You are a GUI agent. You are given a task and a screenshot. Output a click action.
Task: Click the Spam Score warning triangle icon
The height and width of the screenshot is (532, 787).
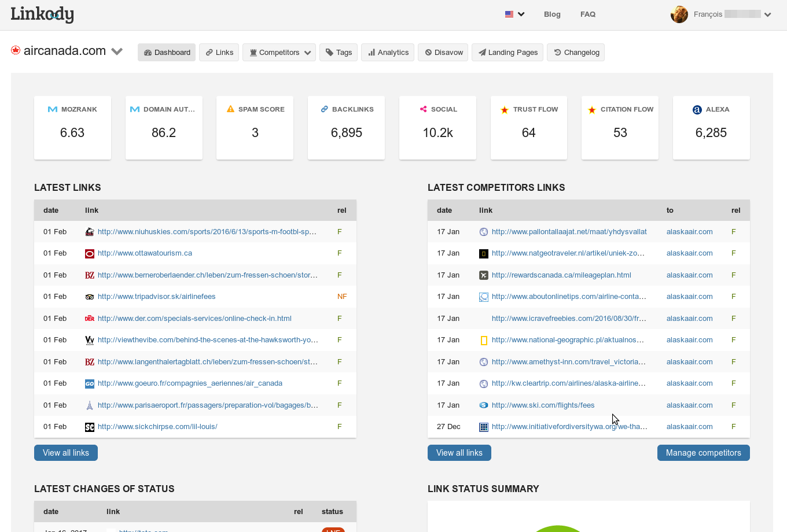(230, 109)
